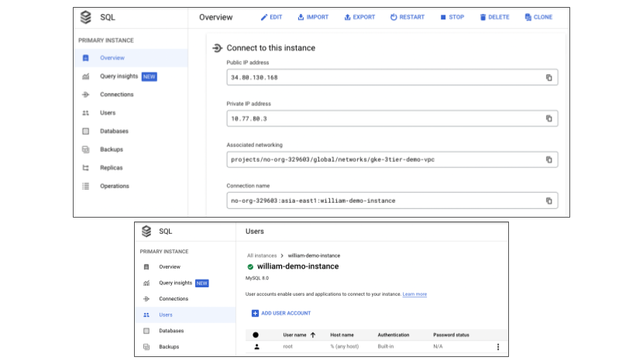Select Users in Users window sidebar
The height and width of the screenshot is (364, 643).
tap(185, 314)
